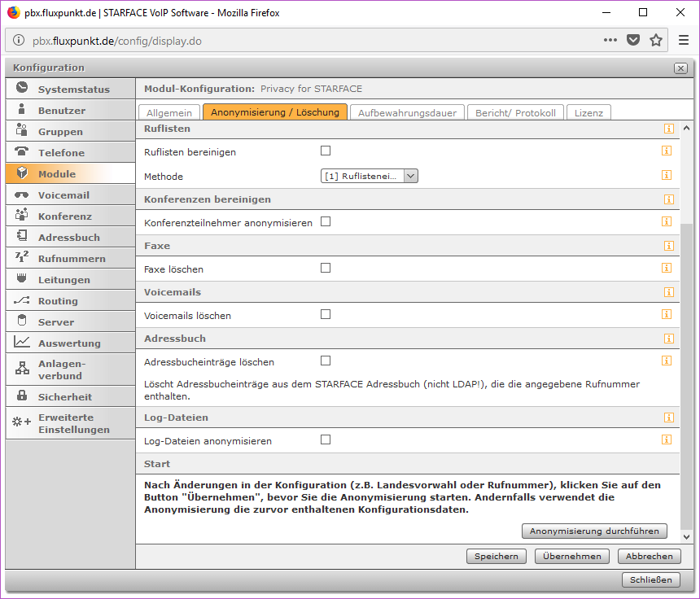Open the Server section
This screenshot has width=700, height=599.
[71, 322]
